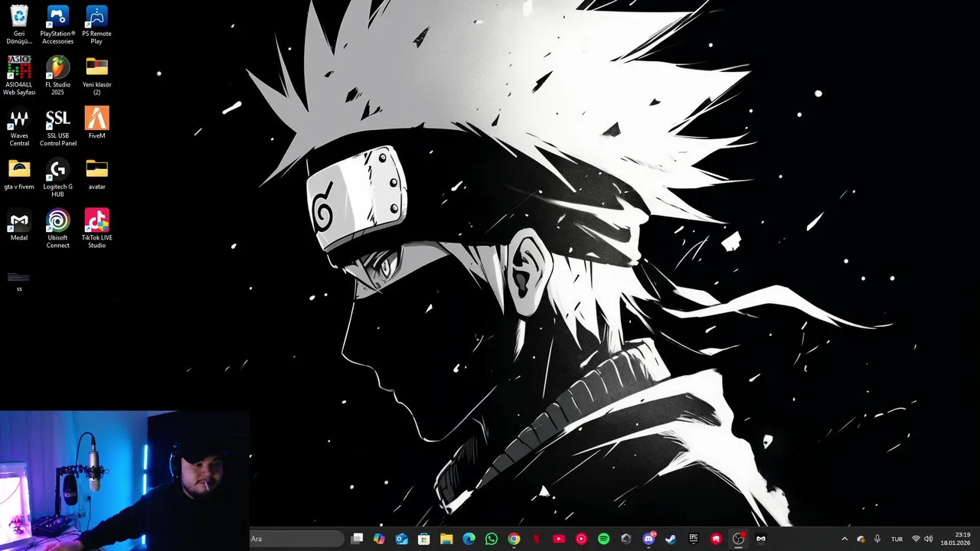
Task: Click the gray hexagon app taskbar icon
Action: pos(626,539)
